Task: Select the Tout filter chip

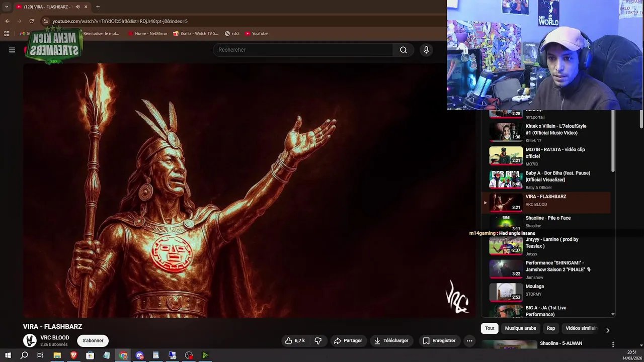Action: click(x=490, y=328)
